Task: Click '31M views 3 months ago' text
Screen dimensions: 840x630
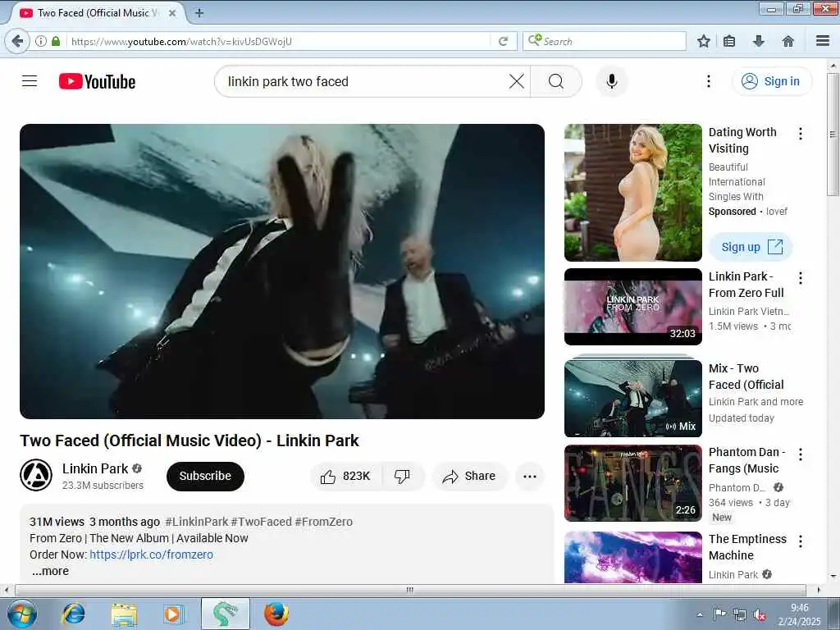Action: click(95, 522)
